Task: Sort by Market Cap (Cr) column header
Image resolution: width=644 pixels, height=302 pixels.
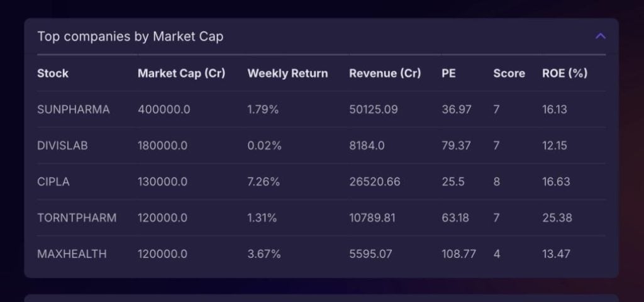Action: click(x=181, y=73)
